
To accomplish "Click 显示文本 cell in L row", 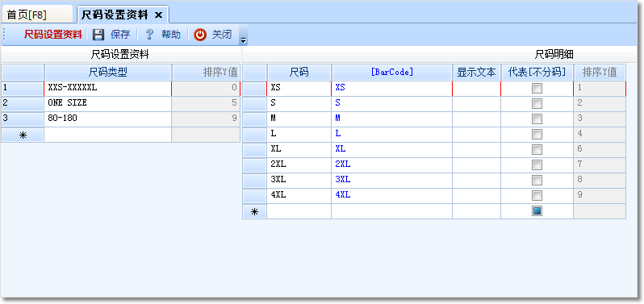I will tap(476, 134).
